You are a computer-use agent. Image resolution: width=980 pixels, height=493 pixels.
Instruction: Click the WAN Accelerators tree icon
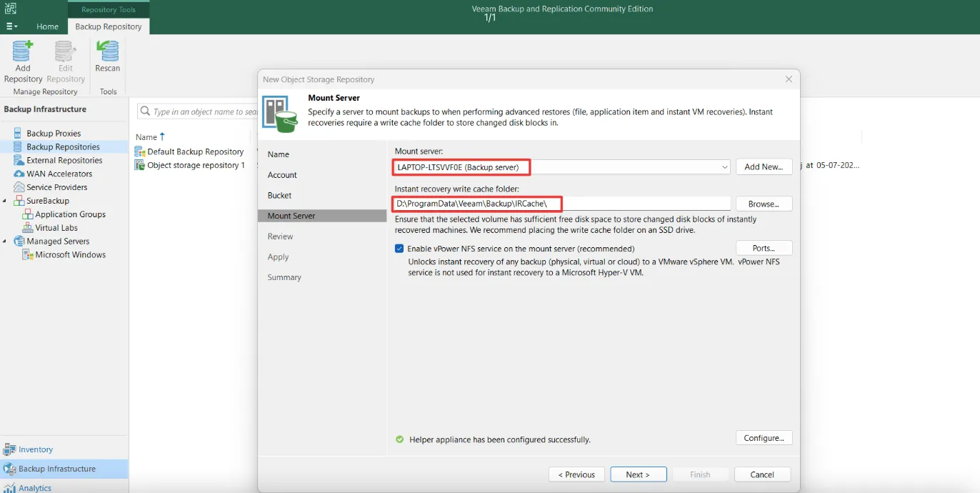pos(19,174)
